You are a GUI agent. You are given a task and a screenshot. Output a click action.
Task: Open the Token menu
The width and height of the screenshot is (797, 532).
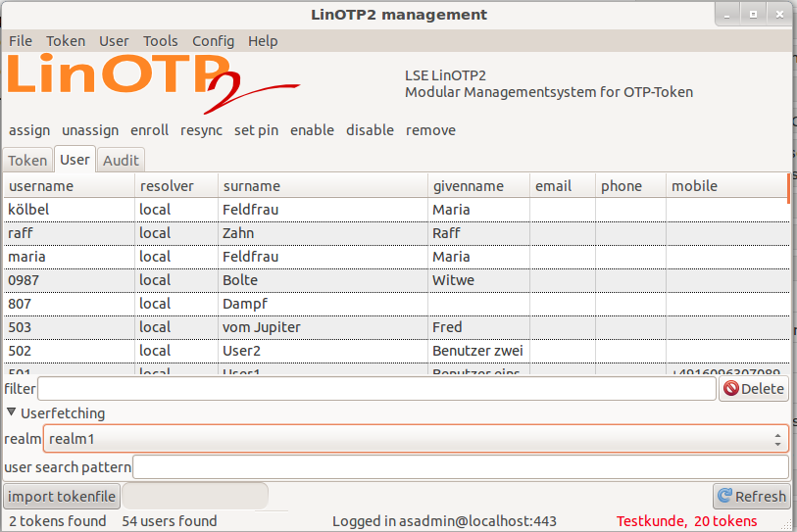(x=66, y=41)
